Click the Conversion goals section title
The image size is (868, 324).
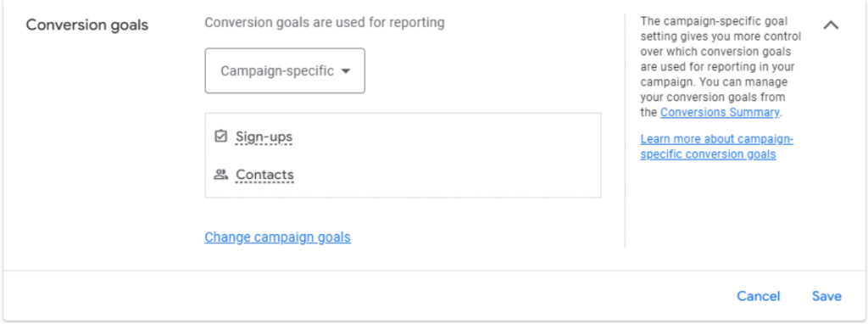(x=87, y=25)
